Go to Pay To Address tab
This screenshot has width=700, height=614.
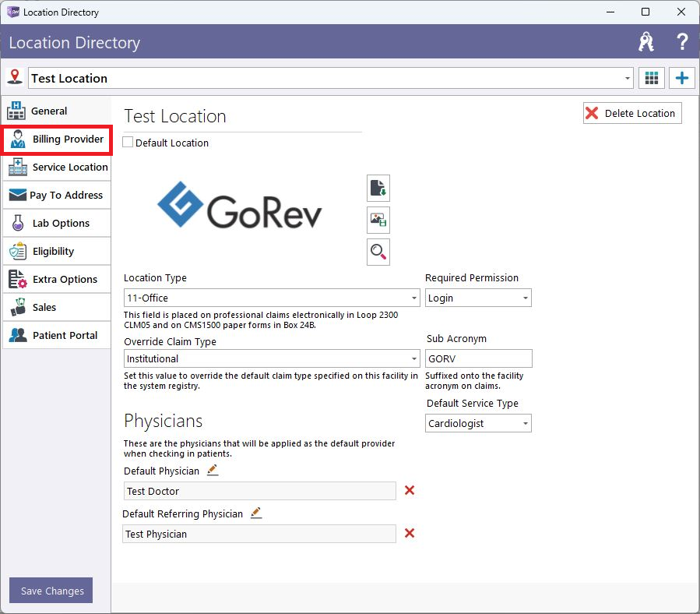coord(57,196)
